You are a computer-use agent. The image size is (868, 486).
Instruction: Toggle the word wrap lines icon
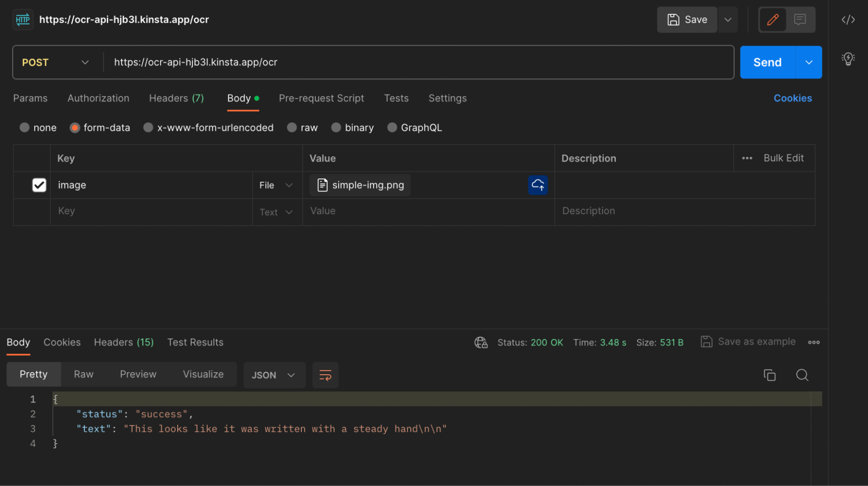(x=325, y=375)
